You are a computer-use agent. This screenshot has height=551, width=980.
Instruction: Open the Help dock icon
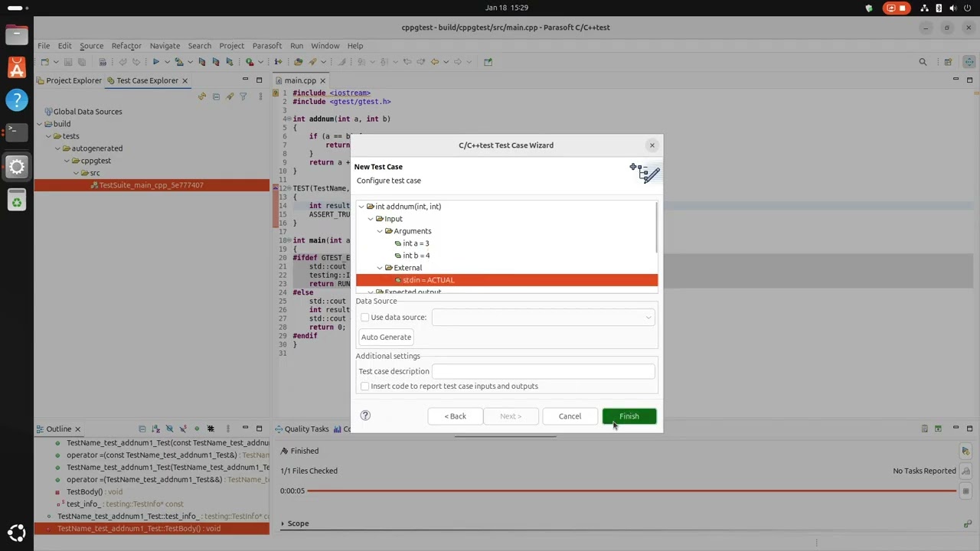pos(17,100)
